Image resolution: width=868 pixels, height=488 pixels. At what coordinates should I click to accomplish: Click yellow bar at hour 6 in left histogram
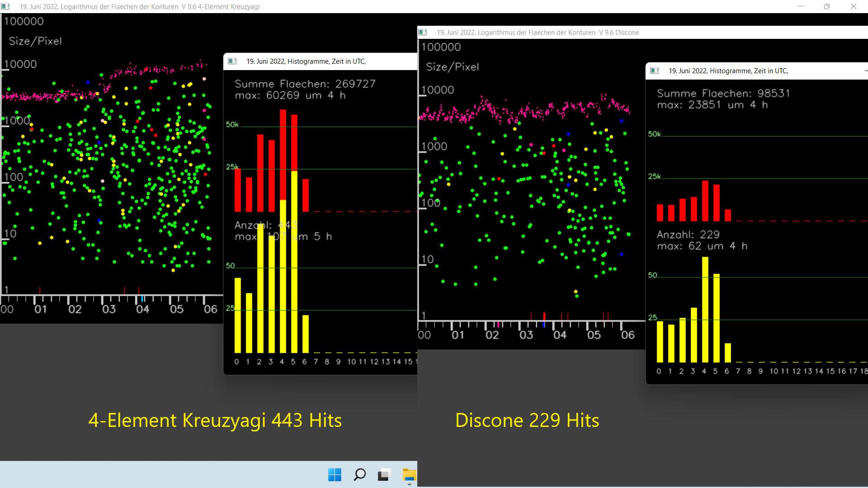306,334
